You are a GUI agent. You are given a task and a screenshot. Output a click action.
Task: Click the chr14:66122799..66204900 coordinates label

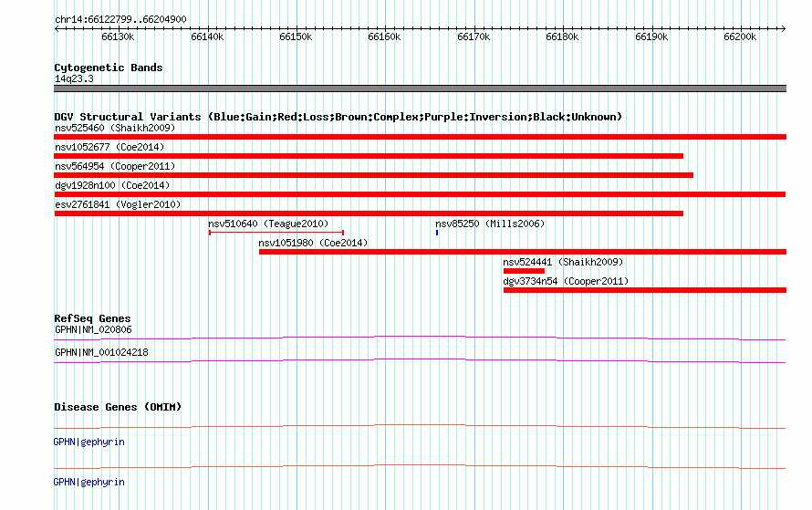coord(120,19)
